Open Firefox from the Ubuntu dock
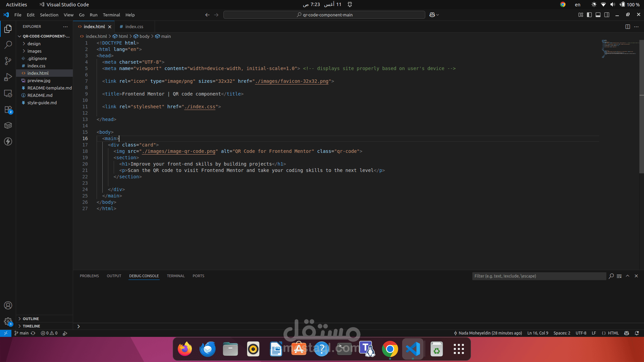 (185, 349)
